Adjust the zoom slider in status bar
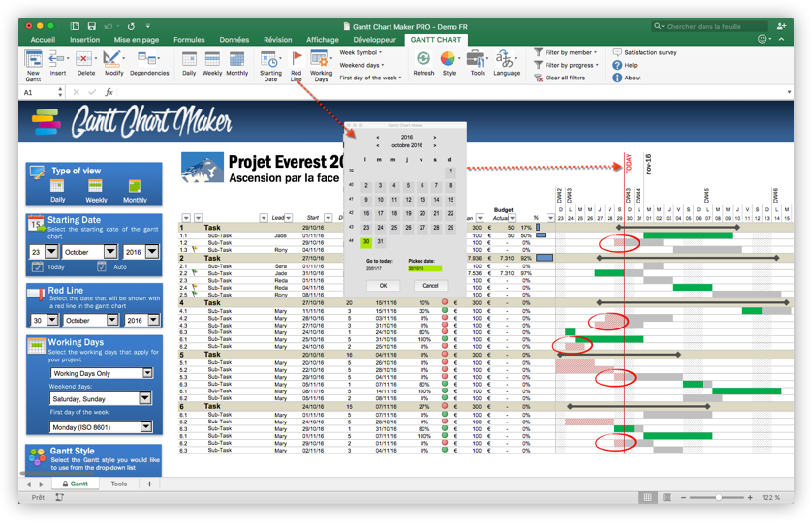Viewport: 812px width, 531px height. (719, 497)
